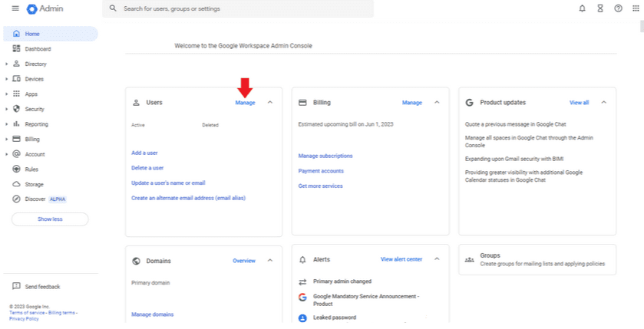Collapse the Users card chevron

tap(270, 103)
